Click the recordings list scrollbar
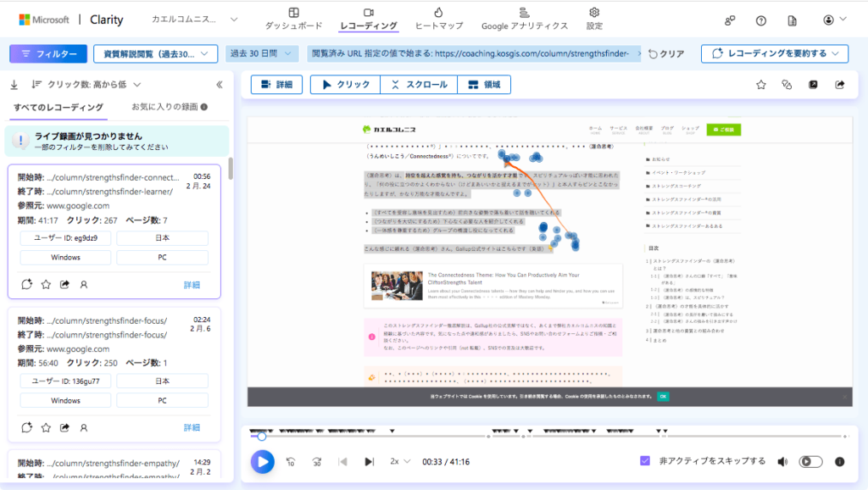Screen dimensions: 868x490 pos(231,169)
